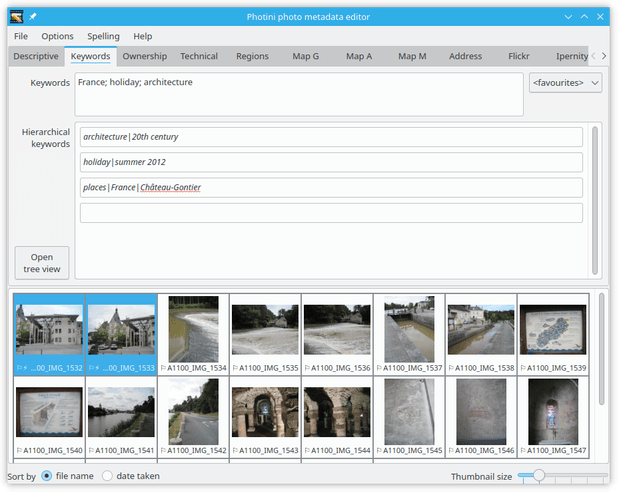Click the Open tree view button
618x492 pixels.
(42, 263)
